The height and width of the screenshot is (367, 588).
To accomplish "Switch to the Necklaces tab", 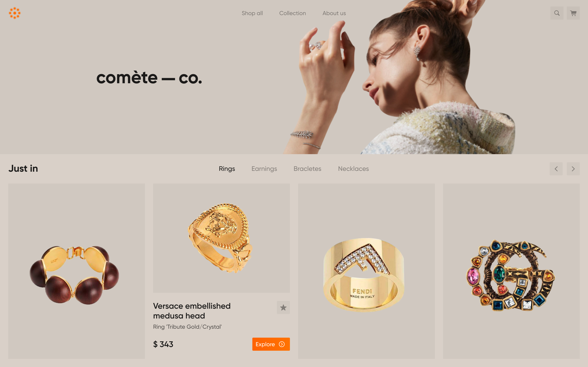I will pyautogui.click(x=353, y=169).
